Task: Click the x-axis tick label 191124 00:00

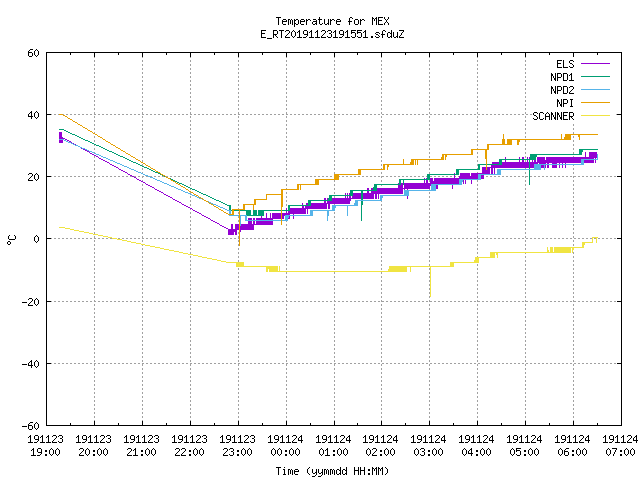Action: pyautogui.click(x=285, y=446)
